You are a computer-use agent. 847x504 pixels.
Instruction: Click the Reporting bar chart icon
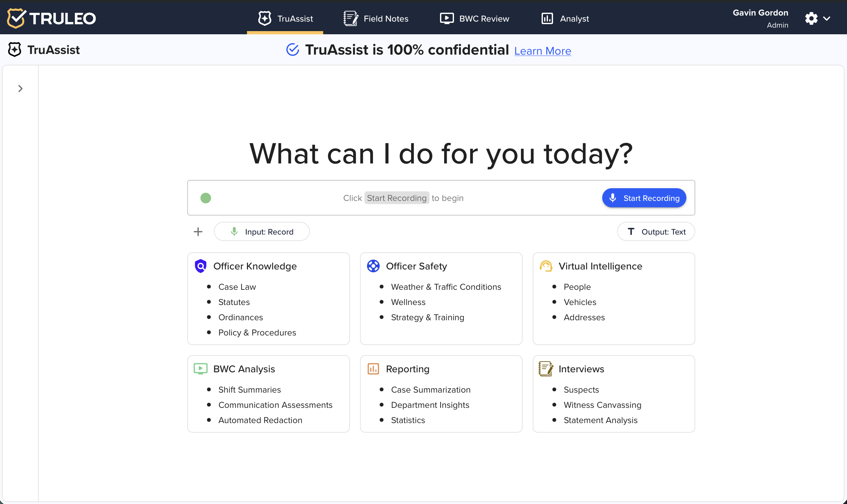pyautogui.click(x=373, y=369)
